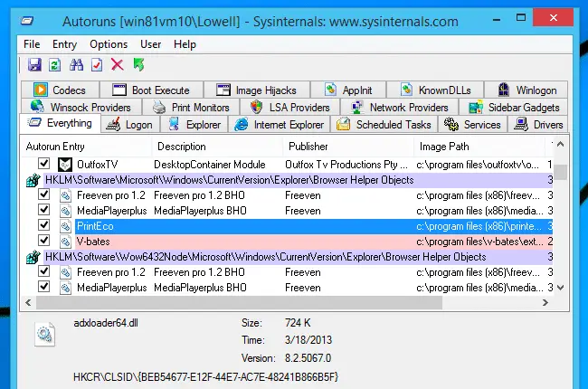Delete entry with red X icon
This screenshot has height=389, width=588.
(x=118, y=65)
